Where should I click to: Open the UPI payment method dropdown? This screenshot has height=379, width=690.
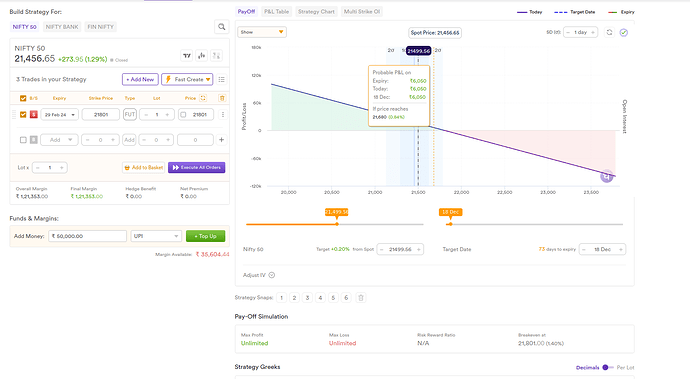[156, 236]
